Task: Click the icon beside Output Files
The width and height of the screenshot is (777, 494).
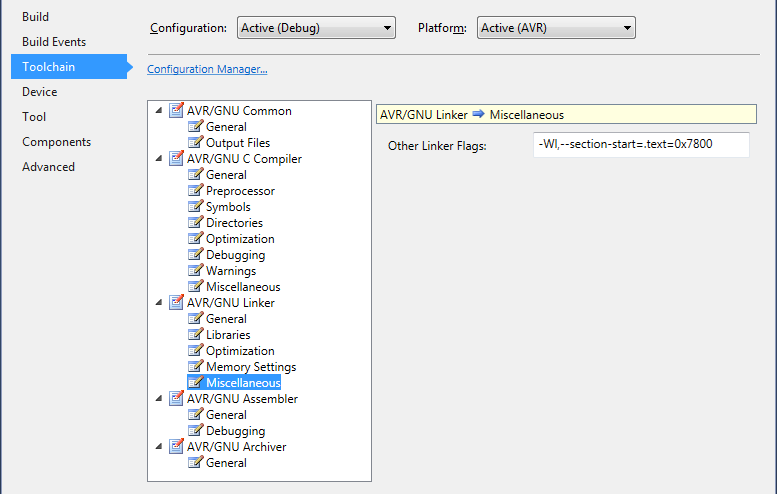Action: [x=196, y=143]
